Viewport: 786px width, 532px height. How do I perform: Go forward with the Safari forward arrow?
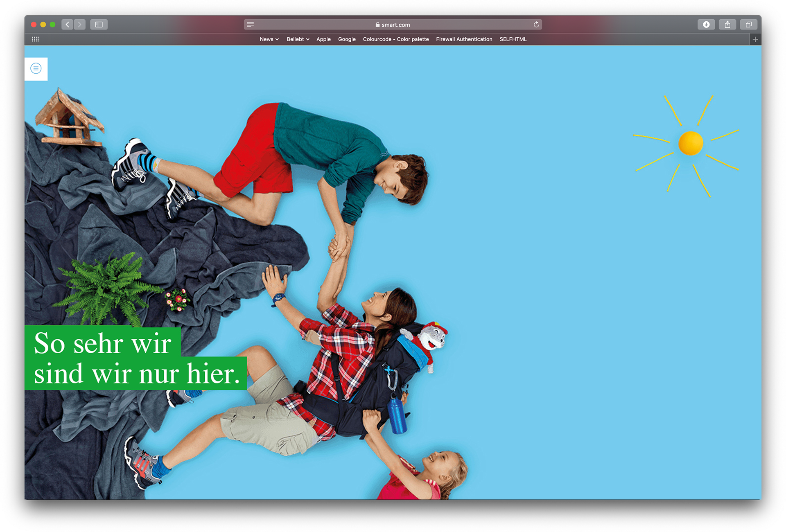[x=80, y=25]
